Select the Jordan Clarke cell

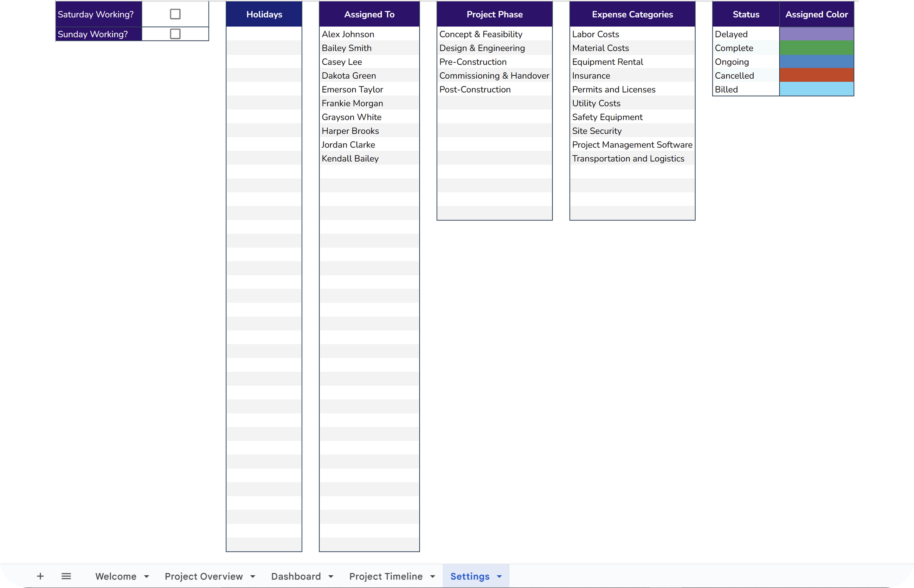(x=369, y=144)
